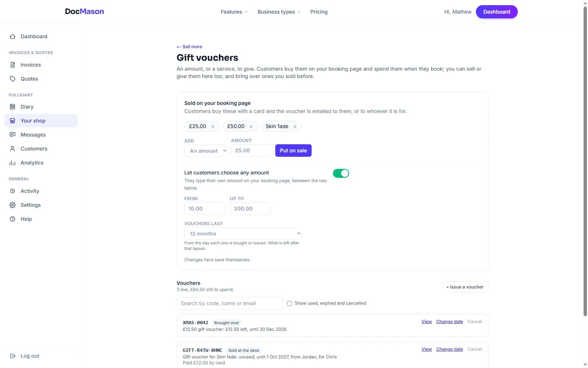Follow the Sell more back link

click(x=189, y=47)
